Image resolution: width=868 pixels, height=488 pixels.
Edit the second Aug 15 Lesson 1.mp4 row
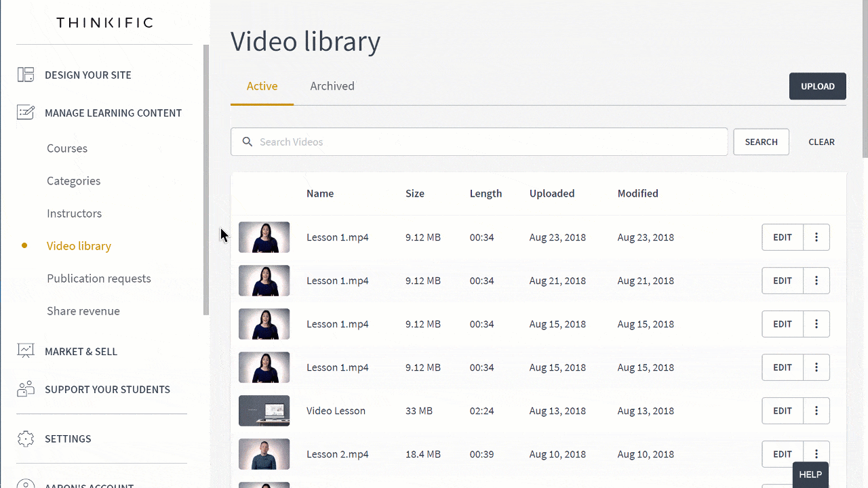click(783, 367)
